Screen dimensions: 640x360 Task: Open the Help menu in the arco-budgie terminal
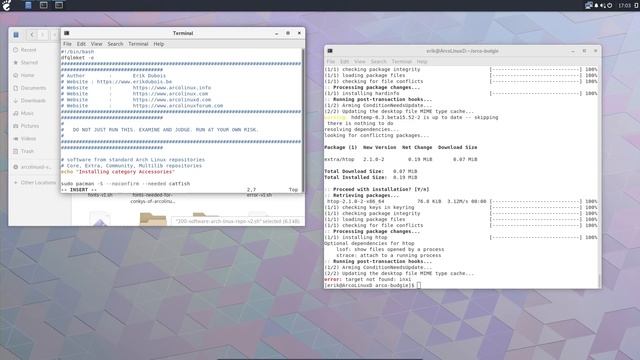click(422, 62)
